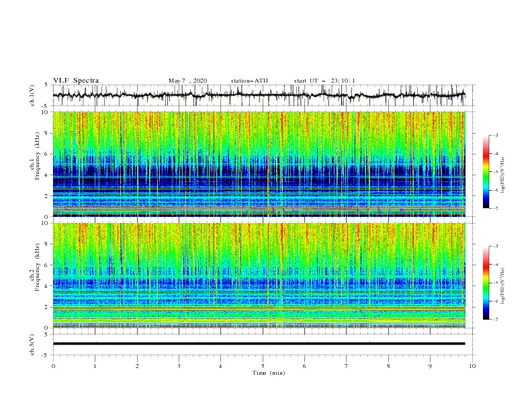Click the "start UT = 23:10:1" label

click(324, 81)
